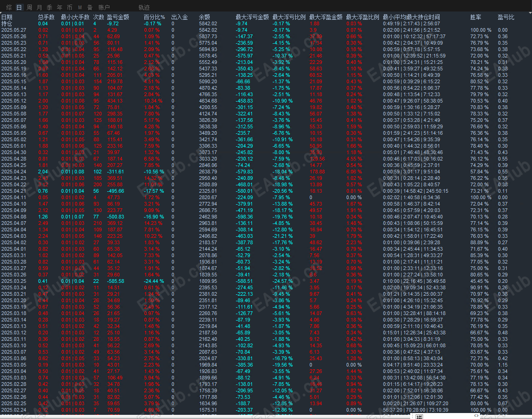Click the 盈亏金额 column header
Image resolution: width=532 pixels, height=419 pixels.
click(118, 17)
